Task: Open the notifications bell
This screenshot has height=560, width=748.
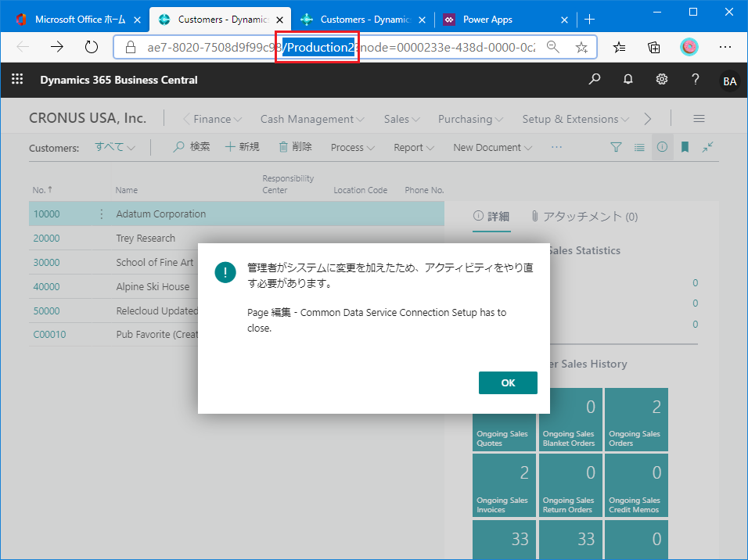Action: pyautogui.click(x=628, y=79)
